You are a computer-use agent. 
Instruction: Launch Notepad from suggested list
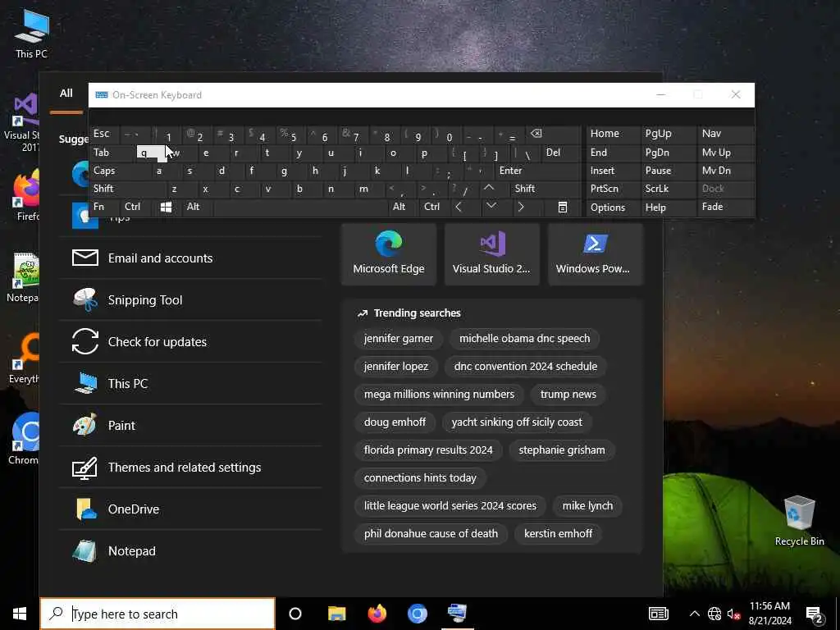pyautogui.click(x=190, y=550)
